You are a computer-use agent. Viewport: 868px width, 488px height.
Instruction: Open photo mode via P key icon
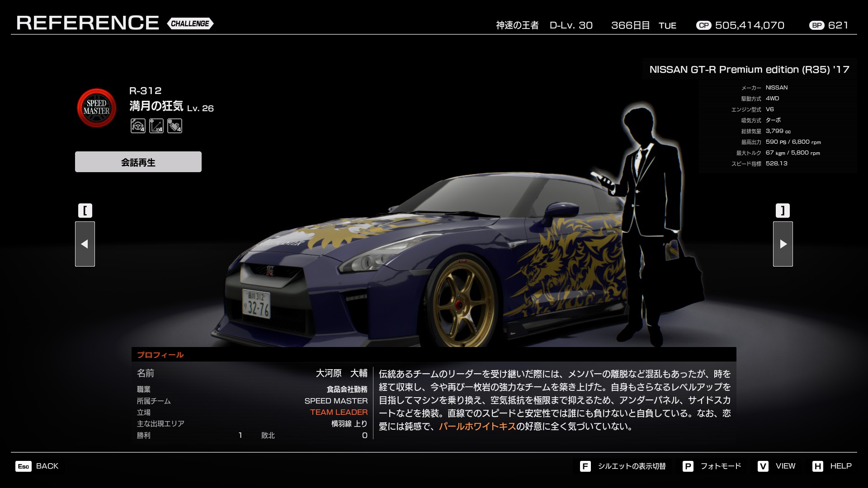(688, 466)
